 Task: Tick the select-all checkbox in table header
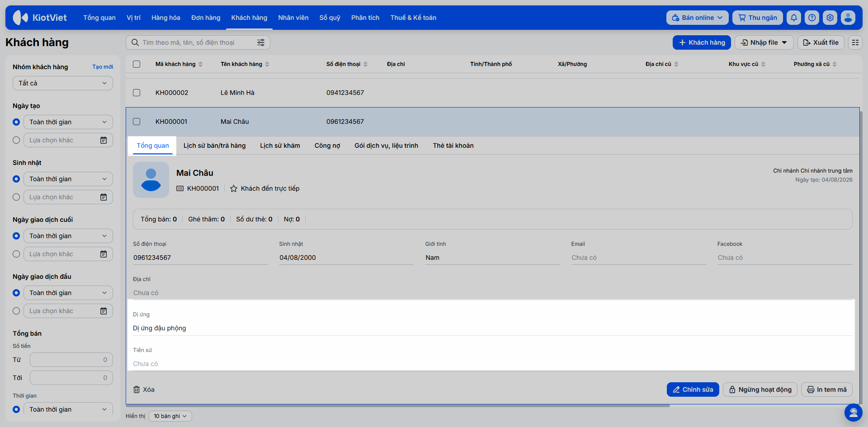[137, 64]
